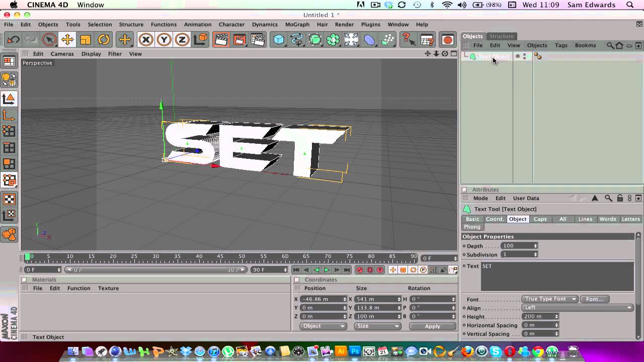Open the True Type Font dropdown

(x=550, y=299)
